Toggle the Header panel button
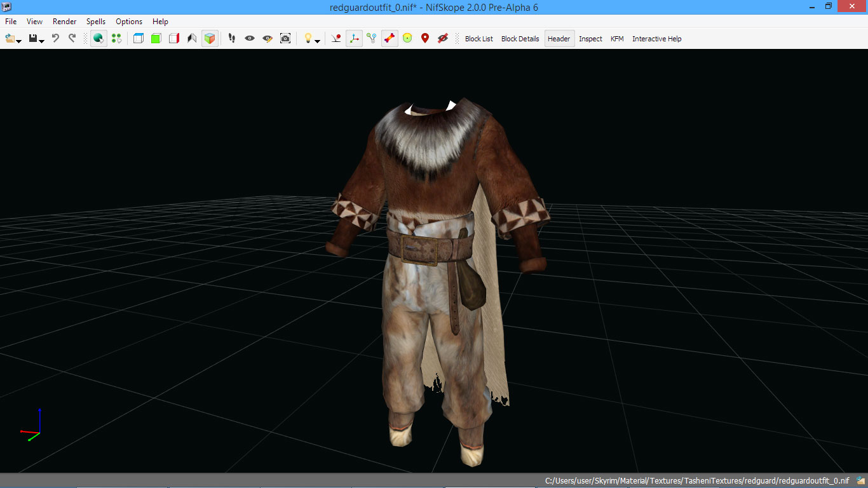868x488 pixels. [559, 39]
